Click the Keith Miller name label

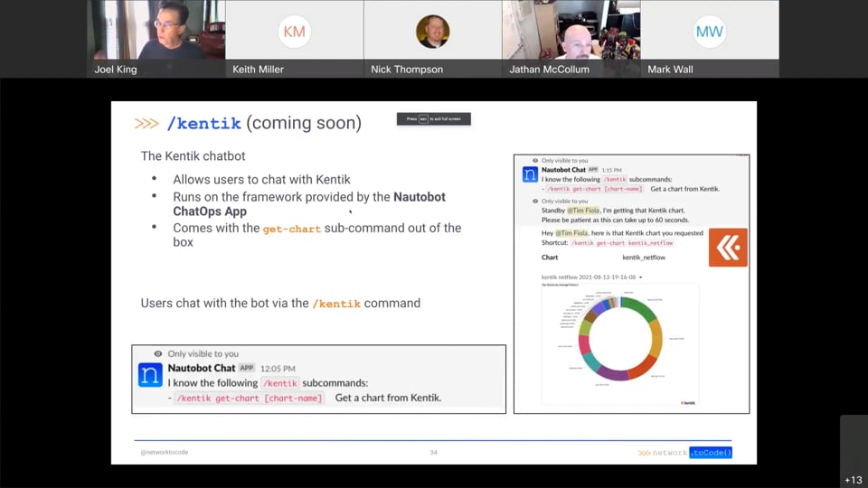[x=258, y=70]
